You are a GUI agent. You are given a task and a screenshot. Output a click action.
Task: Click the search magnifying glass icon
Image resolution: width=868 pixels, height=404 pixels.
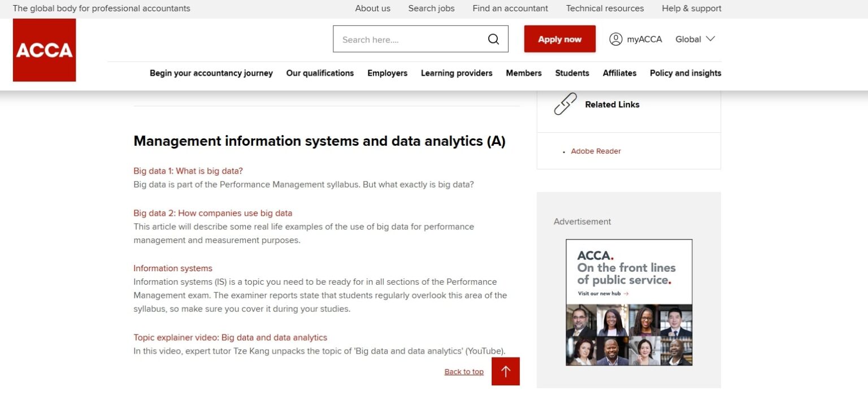point(493,38)
